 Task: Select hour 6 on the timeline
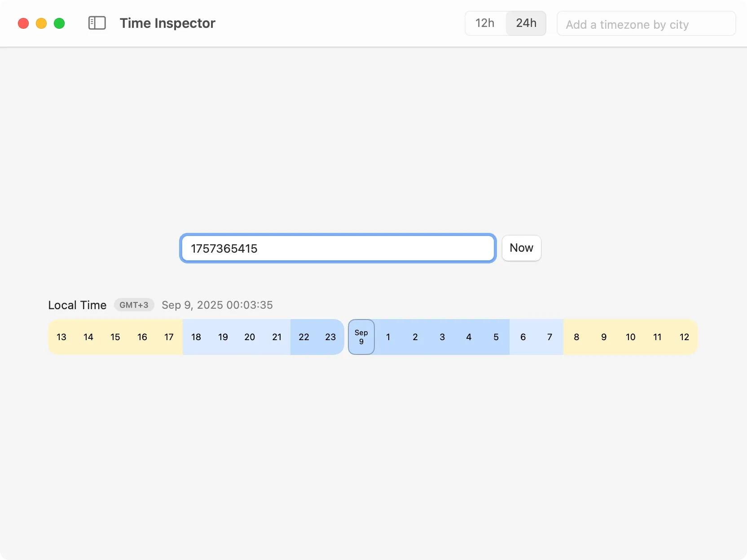pyautogui.click(x=523, y=337)
